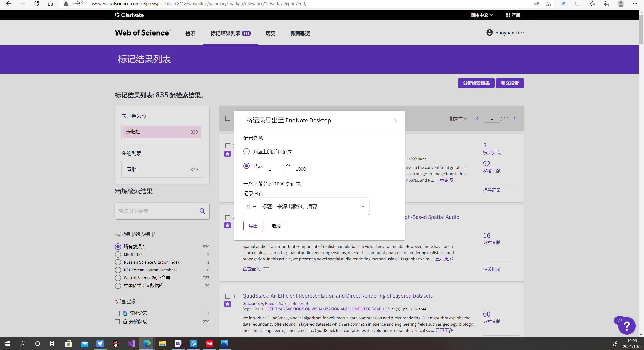Open the read aloud/translate icon in address bar
This screenshot has height=350, width=644.
click(537, 4)
